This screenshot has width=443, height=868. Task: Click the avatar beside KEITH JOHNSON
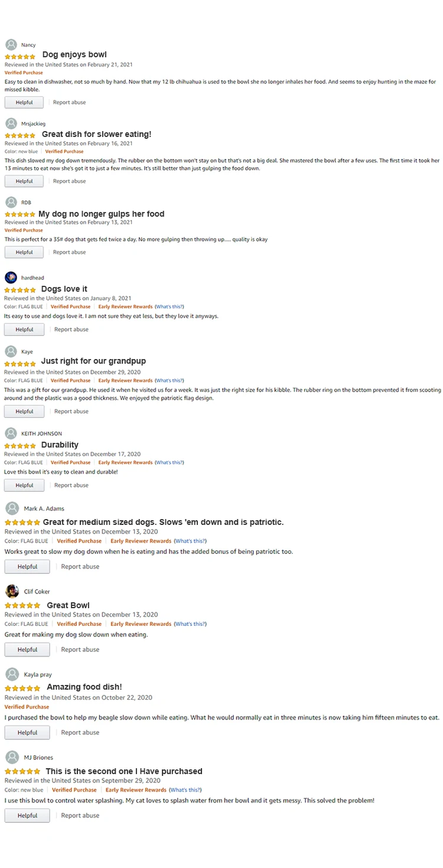click(11, 433)
